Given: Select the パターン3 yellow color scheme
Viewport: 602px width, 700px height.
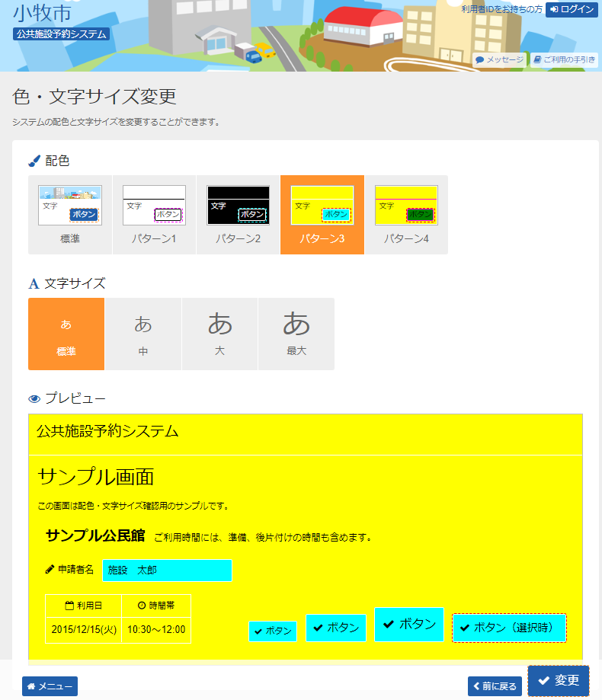Looking at the screenshot, I should pyautogui.click(x=322, y=215).
